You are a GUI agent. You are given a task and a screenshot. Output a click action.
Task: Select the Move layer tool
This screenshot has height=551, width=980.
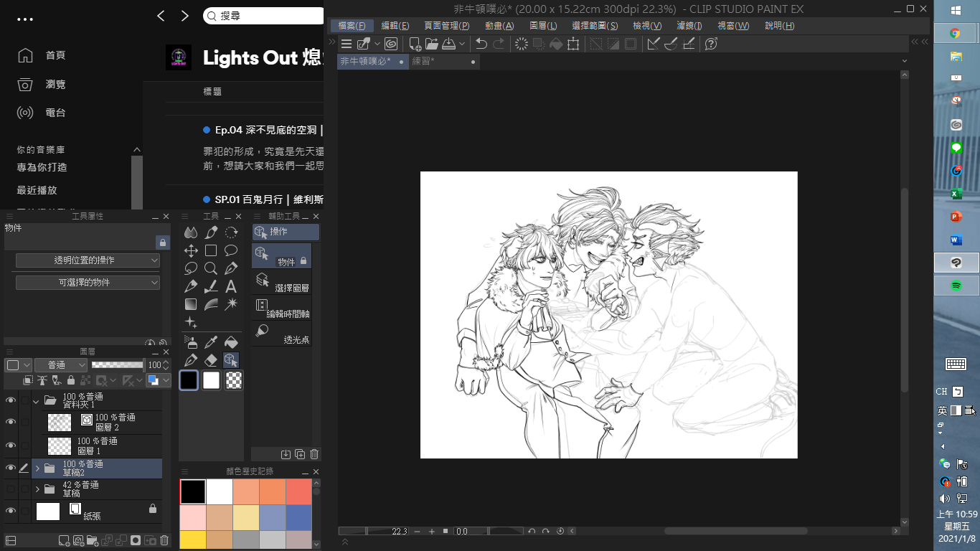point(191,250)
